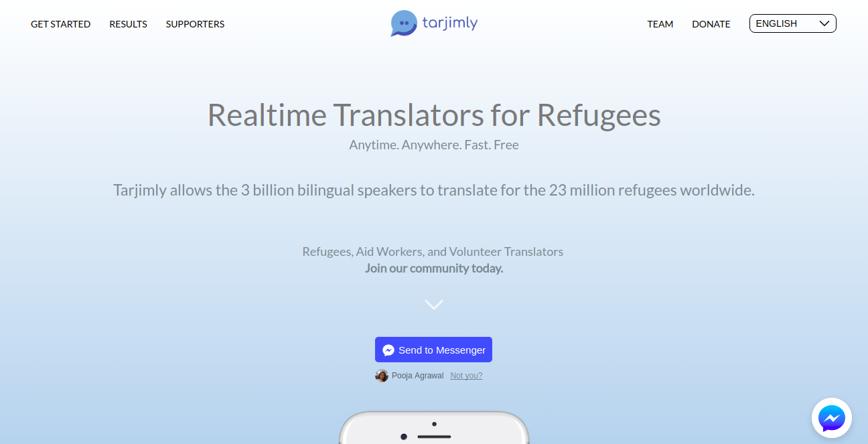The width and height of the screenshot is (868, 444).
Task: Open the Team page
Action: tap(660, 24)
